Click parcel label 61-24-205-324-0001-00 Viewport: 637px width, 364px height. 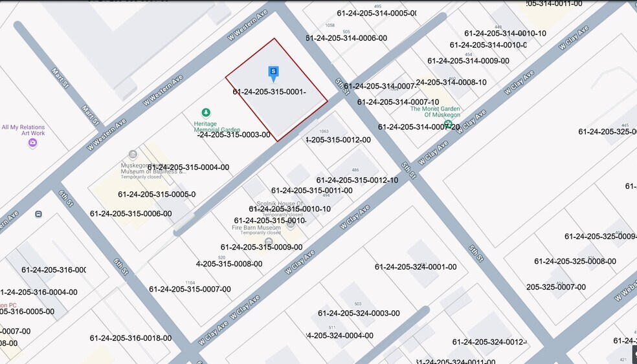(415, 267)
